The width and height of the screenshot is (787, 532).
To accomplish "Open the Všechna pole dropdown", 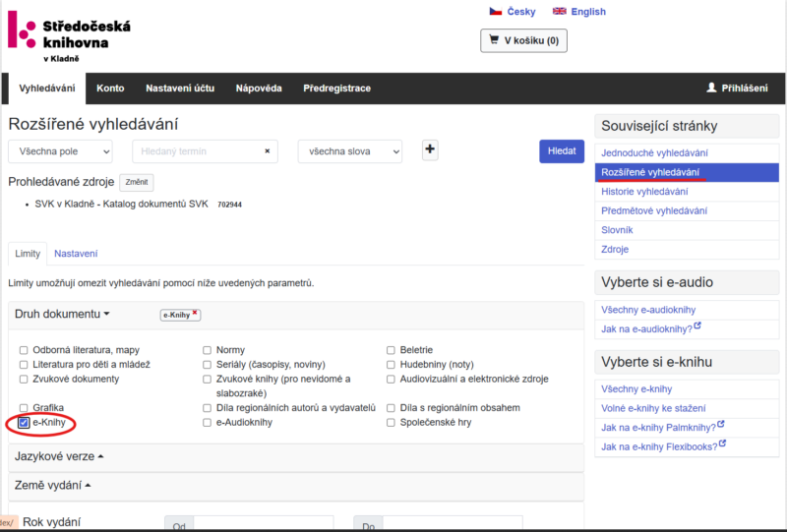I will point(61,151).
